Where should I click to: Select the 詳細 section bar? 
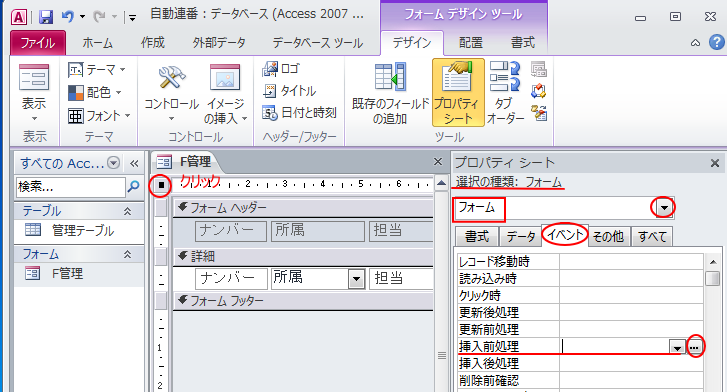pyautogui.click(x=303, y=256)
